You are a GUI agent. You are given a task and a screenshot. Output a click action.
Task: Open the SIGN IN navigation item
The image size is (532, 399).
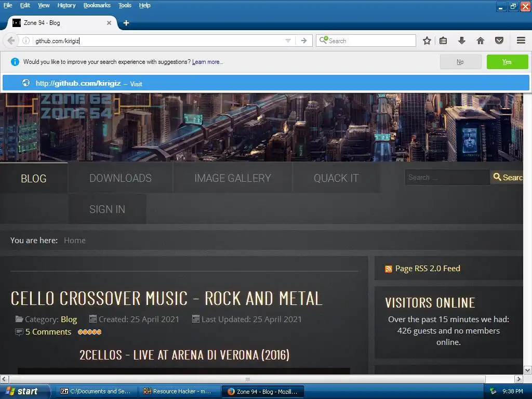(x=107, y=209)
